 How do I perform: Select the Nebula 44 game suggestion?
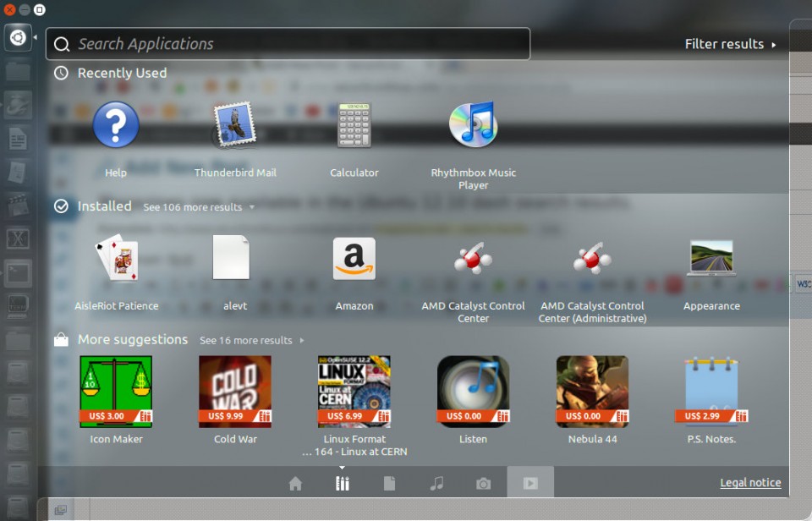coord(592,392)
